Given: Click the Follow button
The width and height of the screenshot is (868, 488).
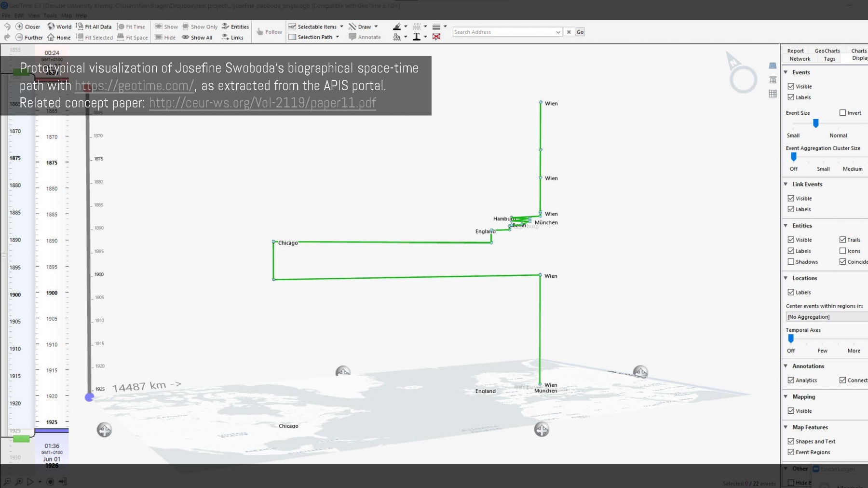Looking at the screenshot, I should (x=269, y=32).
